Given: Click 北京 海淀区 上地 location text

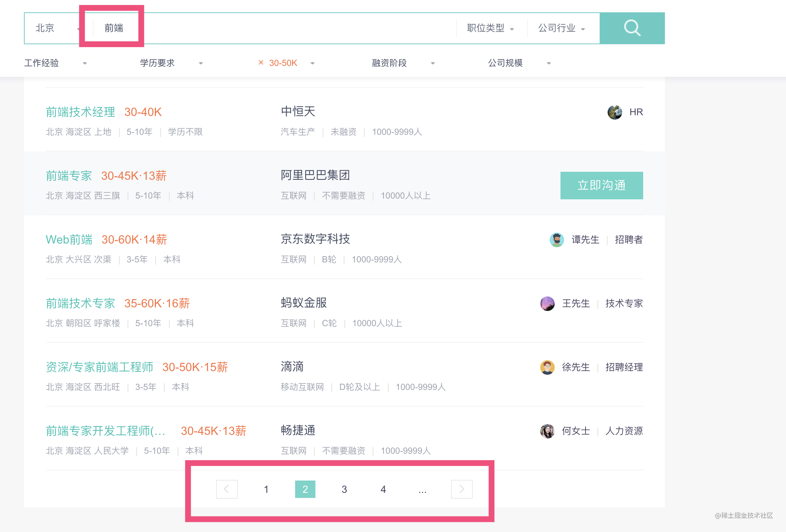Looking at the screenshot, I should (x=79, y=132).
